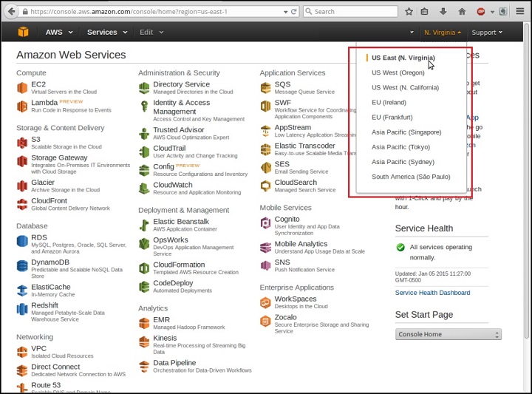Focus the browser Search field
Screen dimensions: 532x394
[350, 12]
